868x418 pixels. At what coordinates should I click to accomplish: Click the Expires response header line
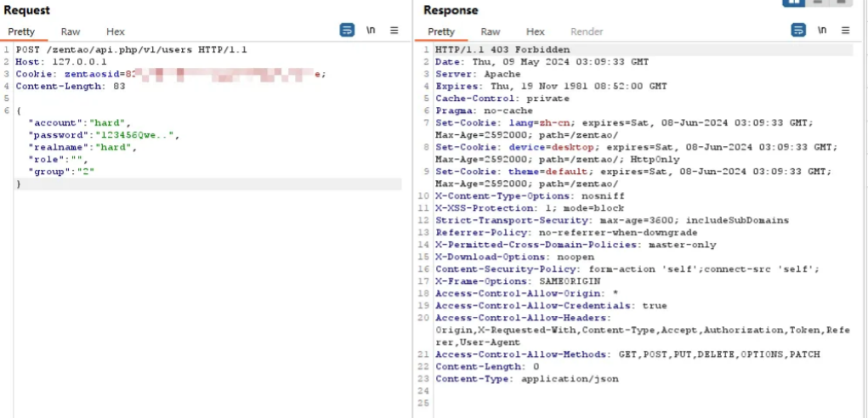coord(552,87)
